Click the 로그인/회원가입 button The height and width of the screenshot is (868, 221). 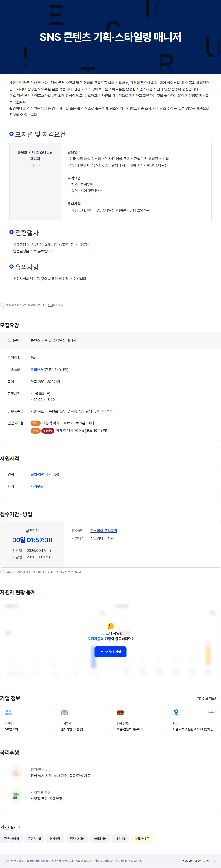(x=110, y=652)
